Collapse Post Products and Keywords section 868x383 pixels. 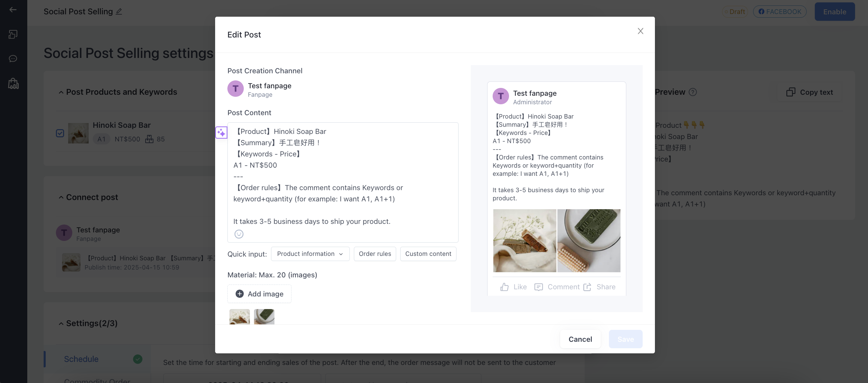(61, 92)
